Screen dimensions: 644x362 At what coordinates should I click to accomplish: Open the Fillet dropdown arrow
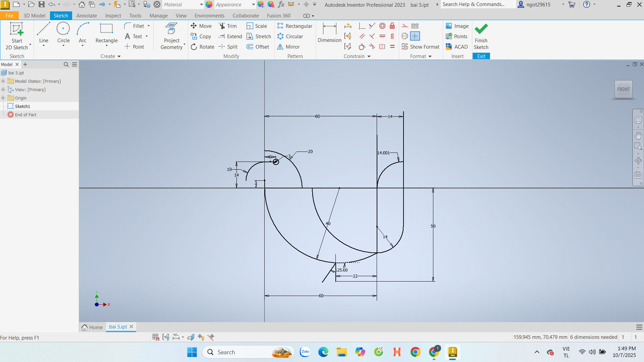click(x=149, y=26)
